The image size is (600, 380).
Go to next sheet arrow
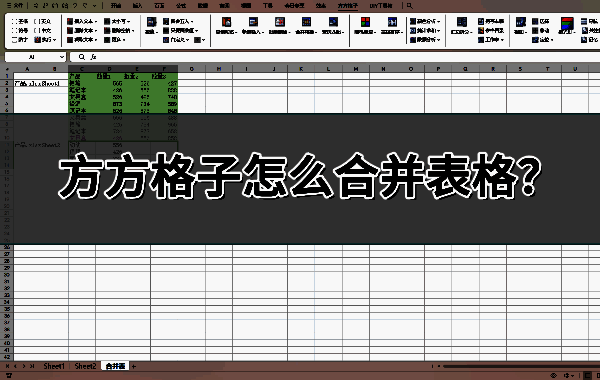pos(24,366)
